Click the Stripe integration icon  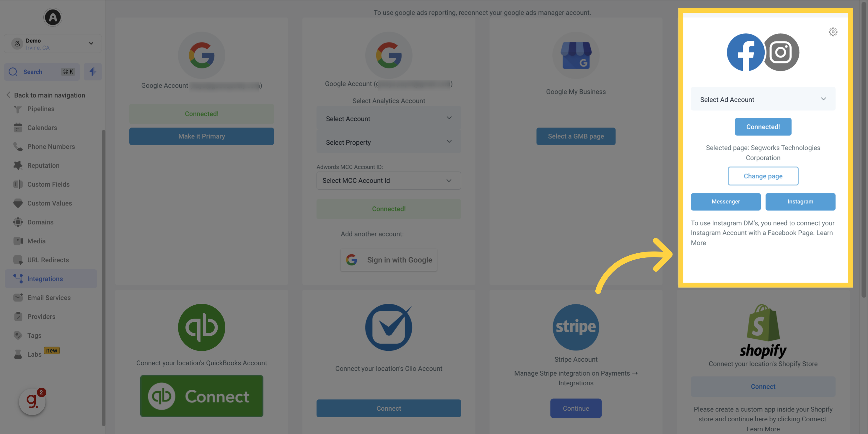pyautogui.click(x=576, y=327)
